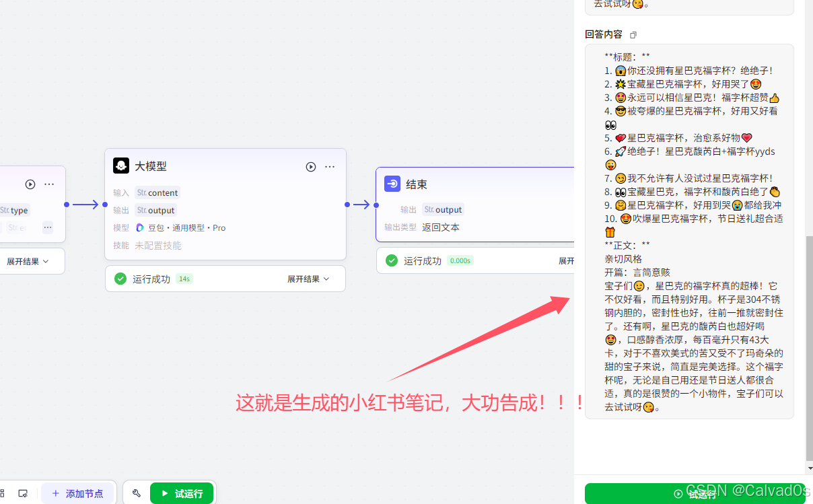813x504 pixels.
Task: Click the 豆包 model icon in 大模型 node
Action: click(x=140, y=227)
